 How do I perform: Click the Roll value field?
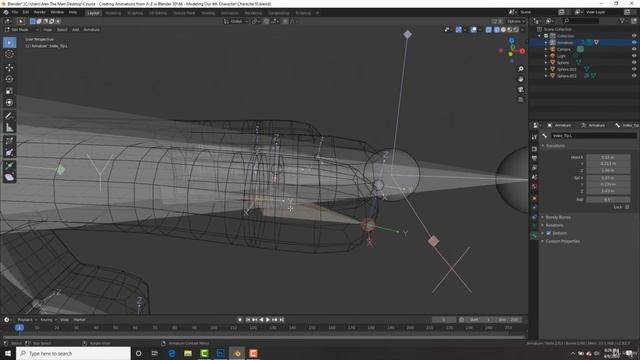608,200
